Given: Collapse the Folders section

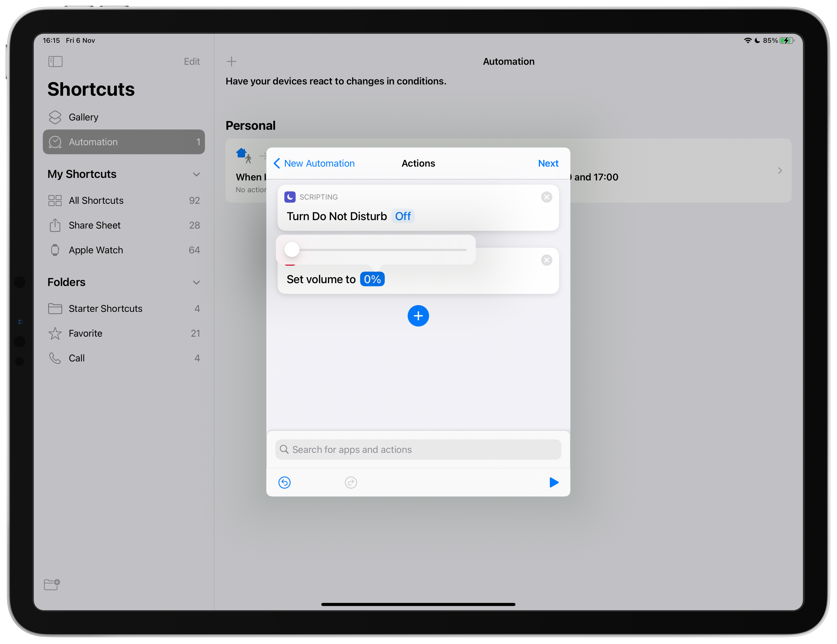Looking at the screenshot, I should click(x=196, y=282).
